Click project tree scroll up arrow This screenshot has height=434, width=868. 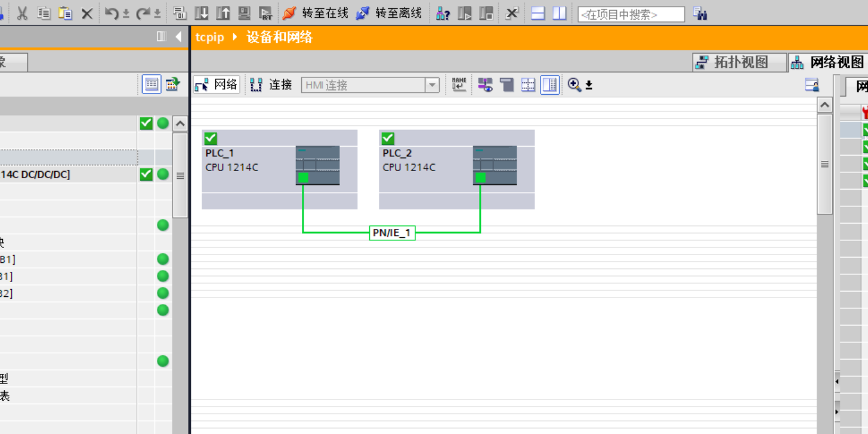[180, 123]
